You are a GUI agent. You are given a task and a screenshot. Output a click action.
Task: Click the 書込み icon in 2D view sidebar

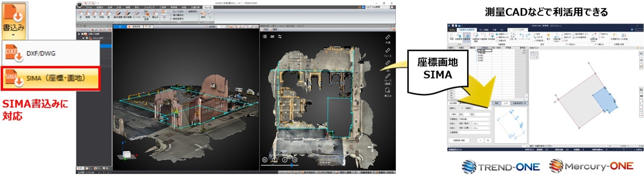tap(388, 92)
